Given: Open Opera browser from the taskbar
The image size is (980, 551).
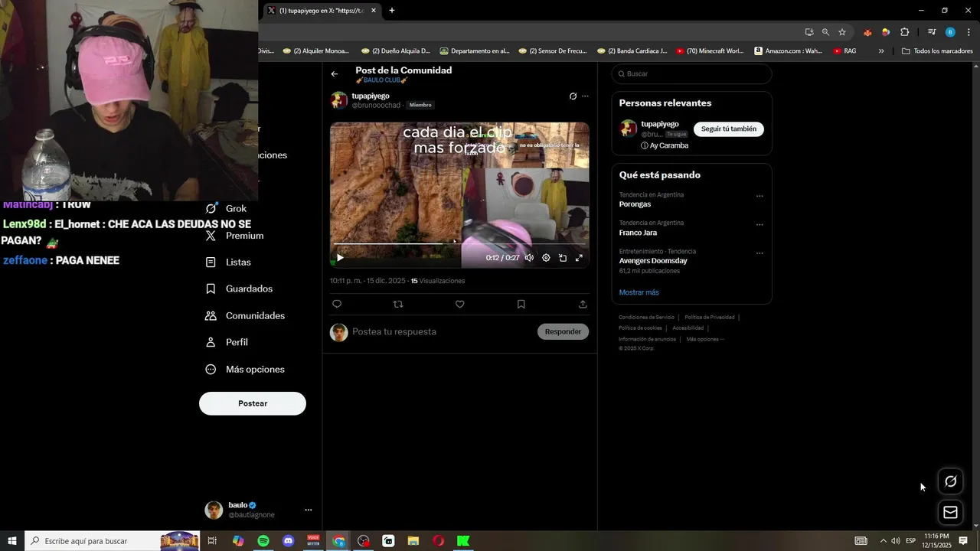Looking at the screenshot, I should [x=439, y=541].
